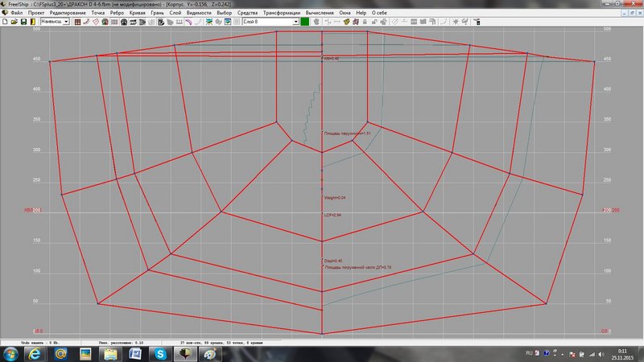Toggle the red control net grid icon

[78, 22]
